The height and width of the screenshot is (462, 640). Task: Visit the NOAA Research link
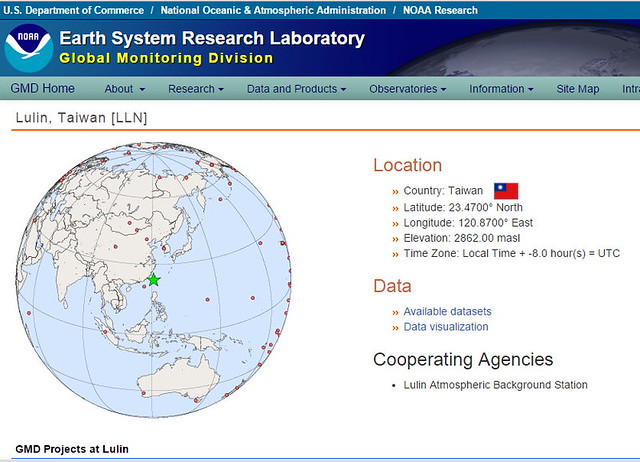coord(440,10)
